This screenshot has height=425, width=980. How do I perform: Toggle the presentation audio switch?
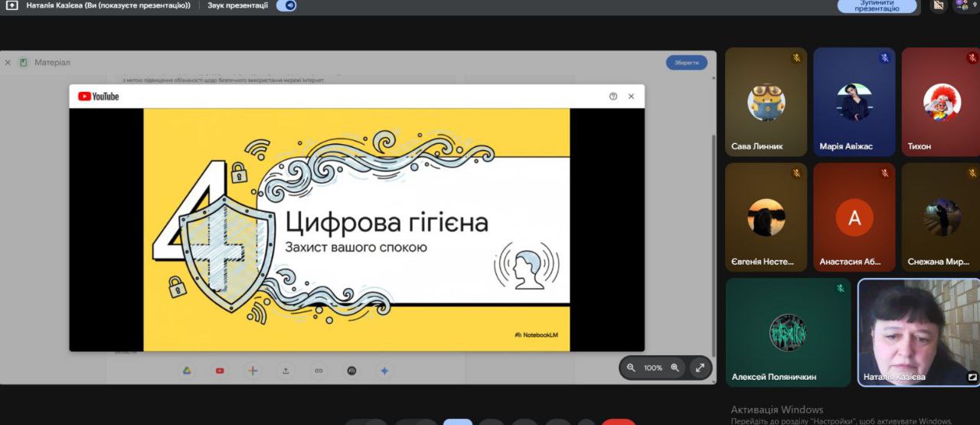(x=286, y=5)
